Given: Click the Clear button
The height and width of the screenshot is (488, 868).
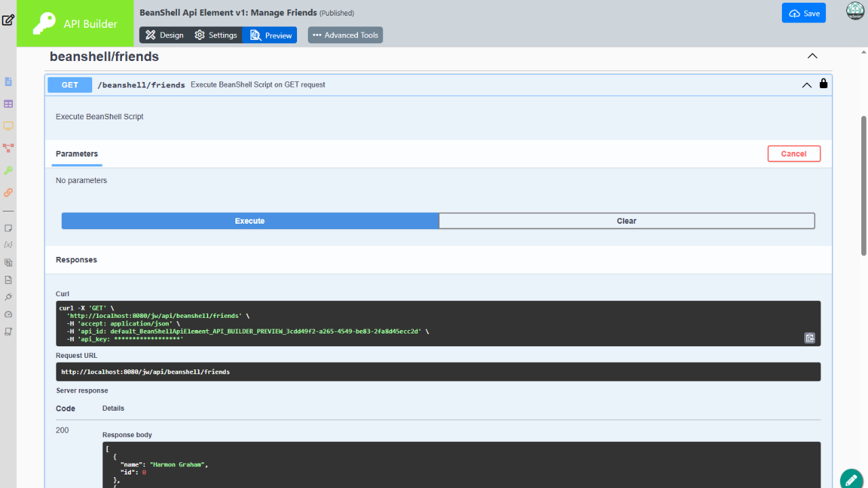Looking at the screenshot, I should (626, 221).
